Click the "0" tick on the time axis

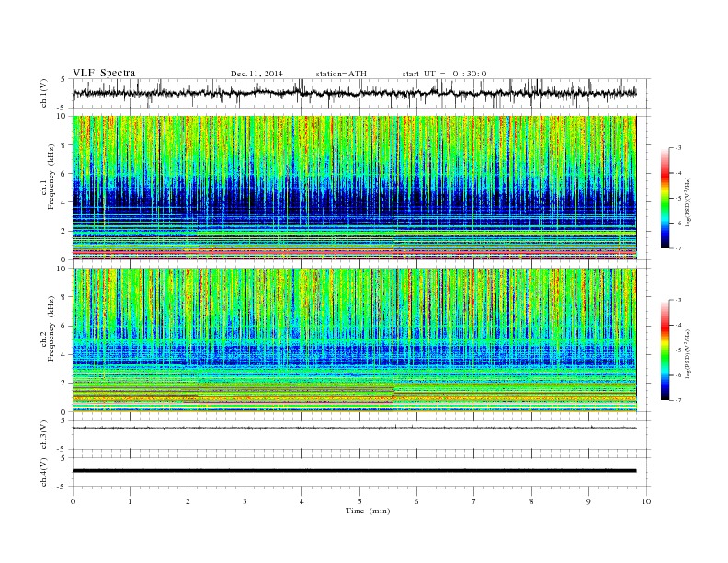tap(73, 501)
